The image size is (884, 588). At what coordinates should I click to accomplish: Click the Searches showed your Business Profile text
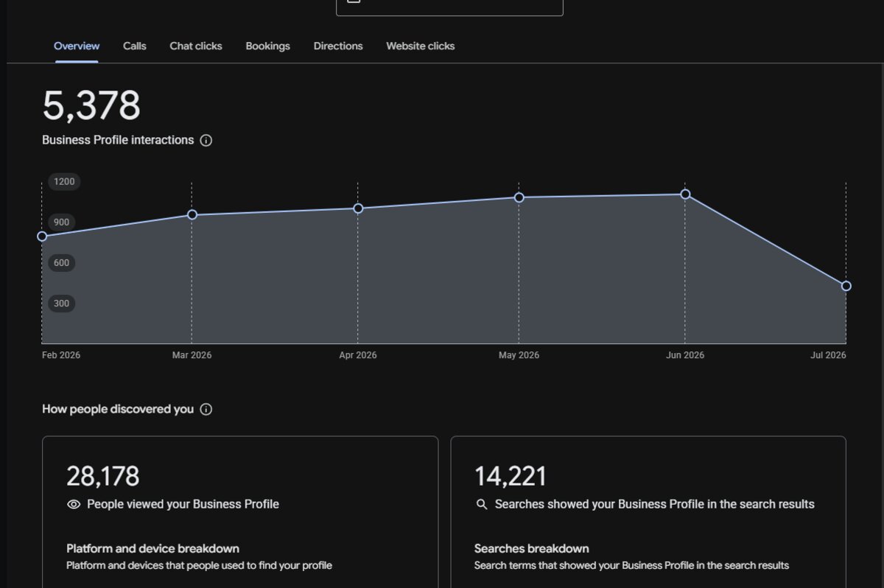655,505
